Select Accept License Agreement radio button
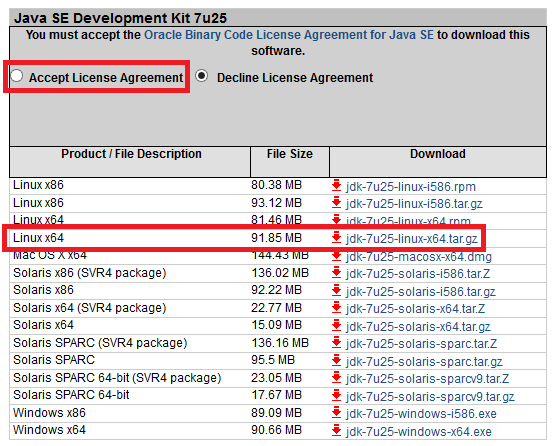This screenshot has height=446, width=554. [17, 76]
